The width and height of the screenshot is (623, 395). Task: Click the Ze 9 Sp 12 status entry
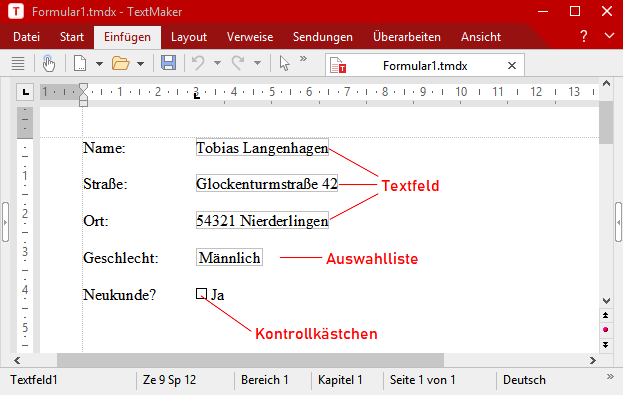click(x=169, y=380)
